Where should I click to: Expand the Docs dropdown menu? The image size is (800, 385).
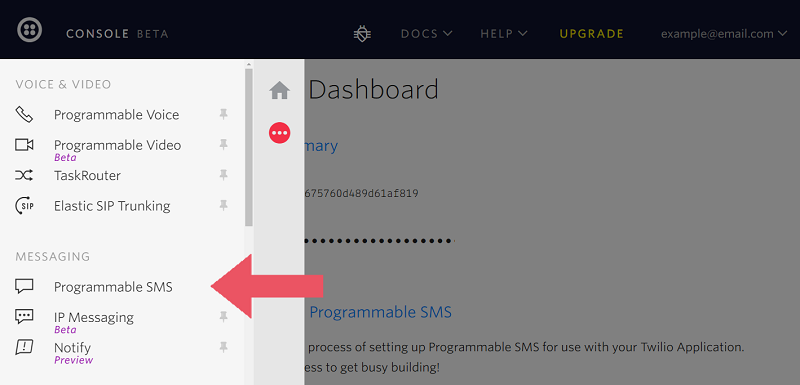427,34
